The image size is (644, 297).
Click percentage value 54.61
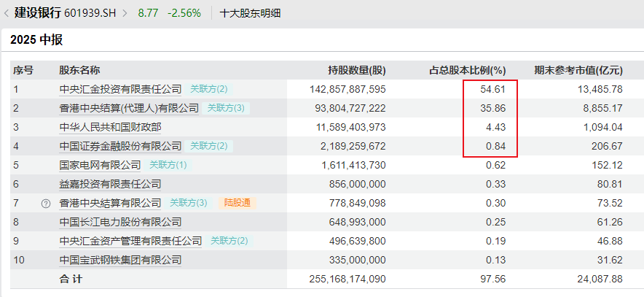click(493, 89)
